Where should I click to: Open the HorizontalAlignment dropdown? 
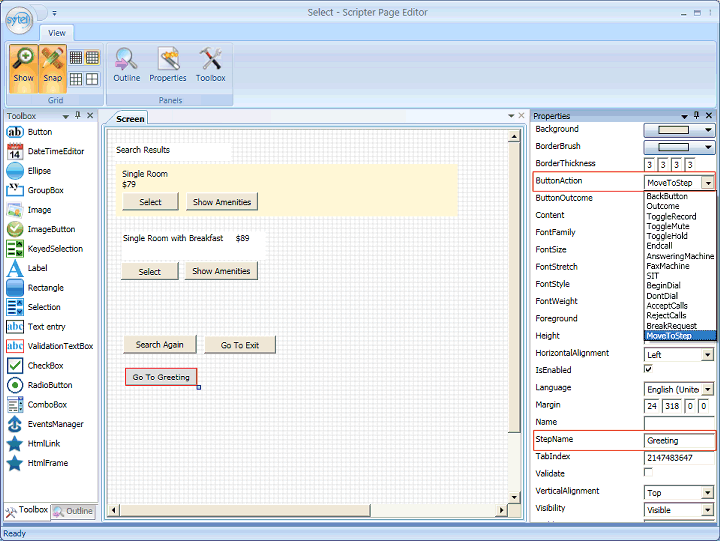point(707,355)
